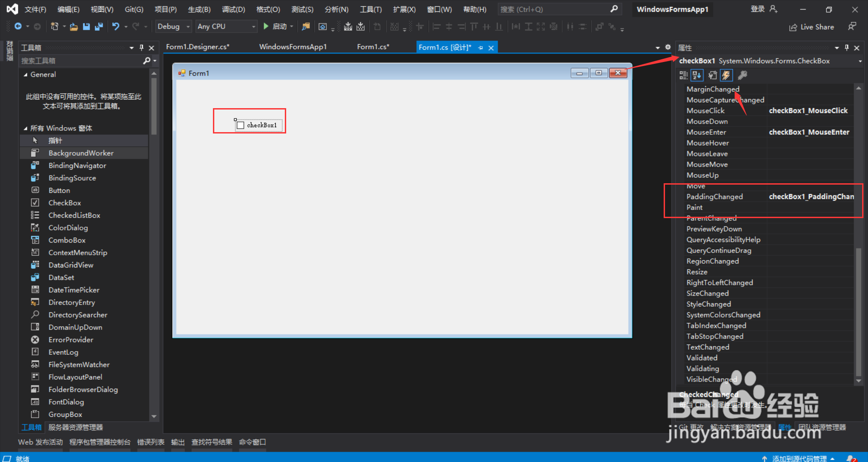Switch to the Properties page icon
Viewport: 868px width, 462px height.
pos(712,75)
